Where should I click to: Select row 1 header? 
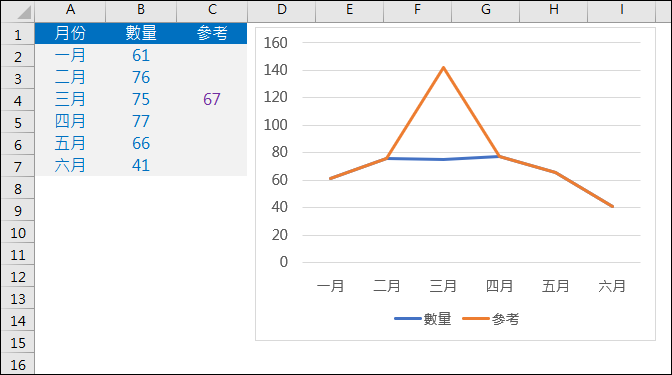[x=18, y=34]
